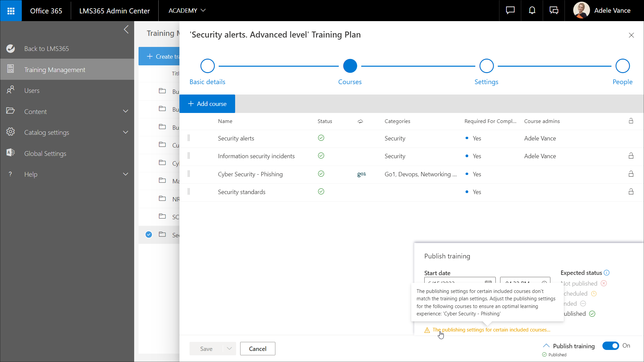Click the go1 provider icon on Phishing row
This screenshot has height=362, width=644.
pyautogui.click(x=361, y=174)
